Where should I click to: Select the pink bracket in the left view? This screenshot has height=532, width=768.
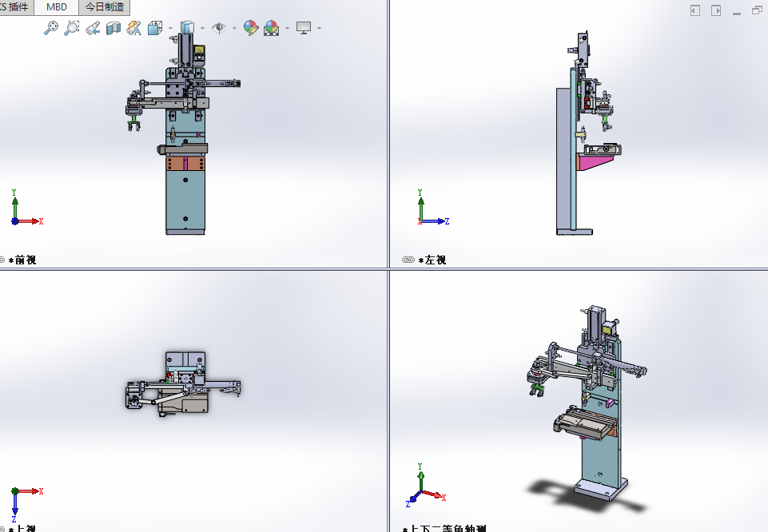594,162
